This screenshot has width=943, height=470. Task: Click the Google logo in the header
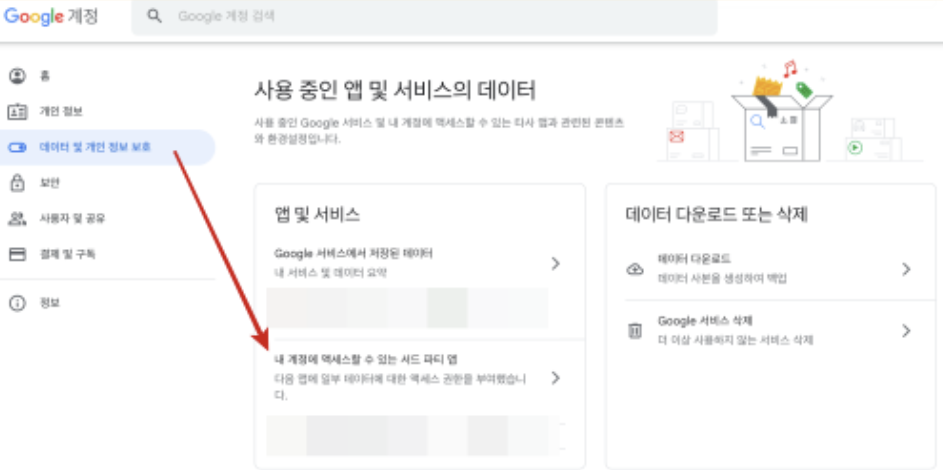34,16
